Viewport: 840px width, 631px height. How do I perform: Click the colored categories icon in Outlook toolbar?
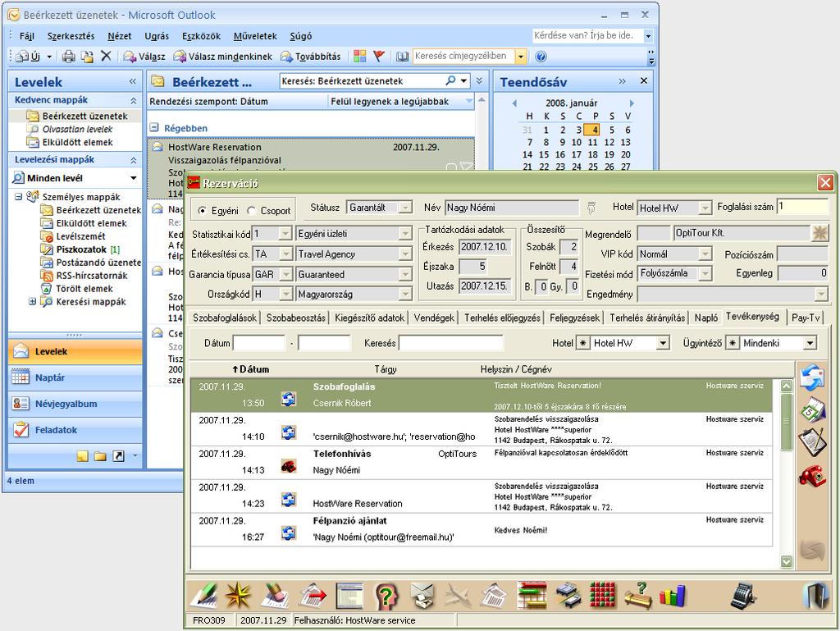click(x=360, y=56)
